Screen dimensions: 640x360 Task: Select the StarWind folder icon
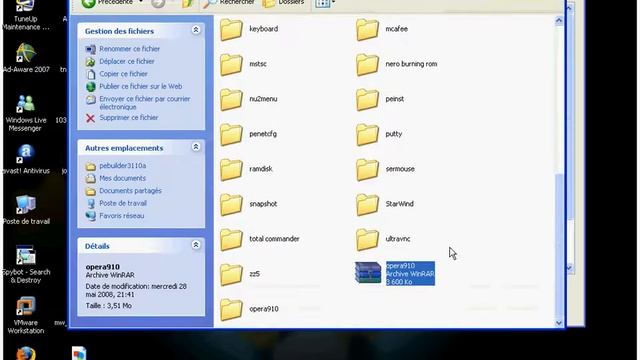click(x=367, y=204)
